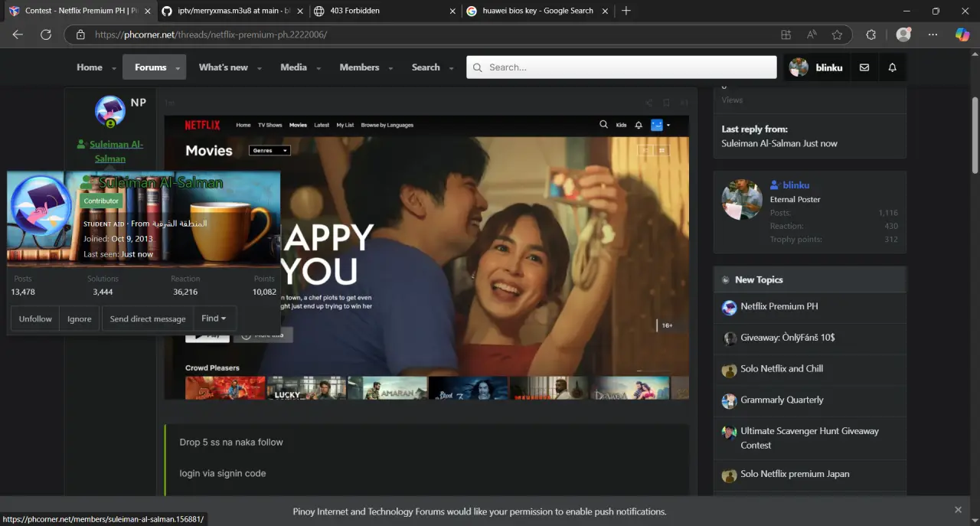Open Ultimate Scavenger Hunt Giveaway Contest topic

point(809,438)
